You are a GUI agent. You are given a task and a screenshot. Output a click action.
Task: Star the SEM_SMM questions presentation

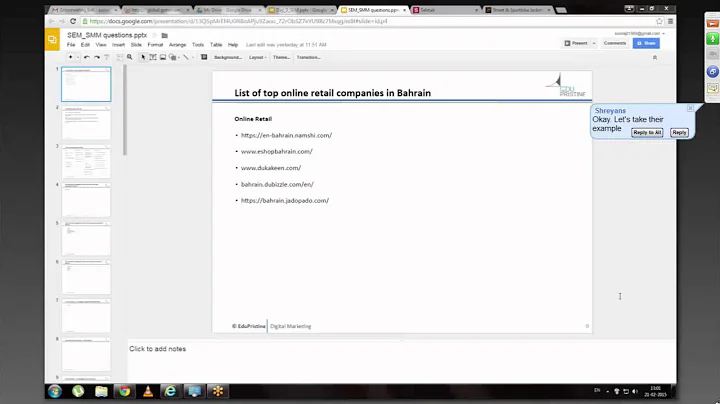point(155,35)
